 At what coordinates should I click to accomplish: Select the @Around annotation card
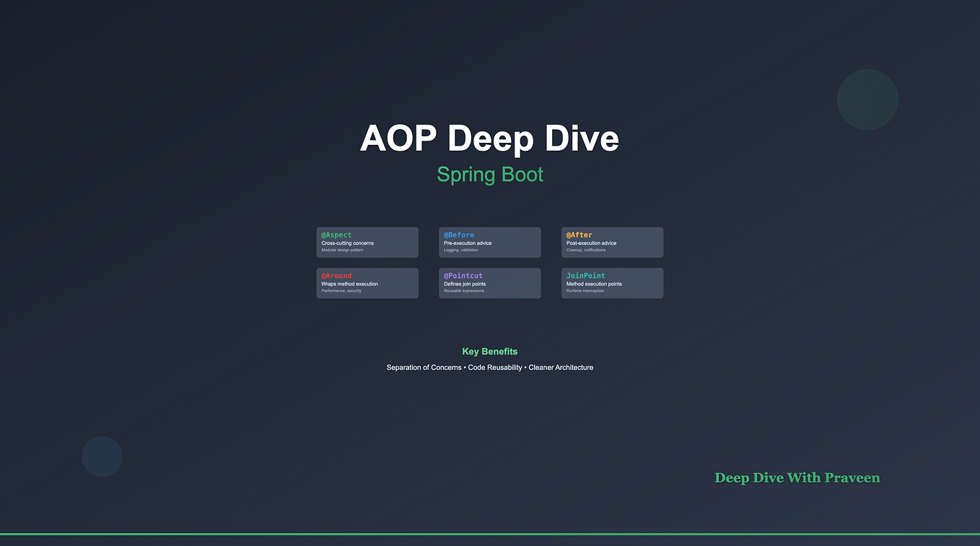(x=367, y=283)
